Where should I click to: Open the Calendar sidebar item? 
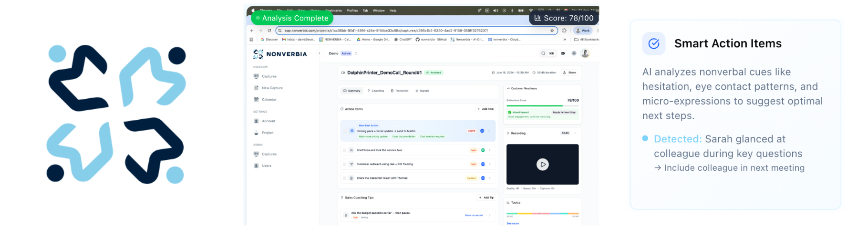[x=269, y=100]
